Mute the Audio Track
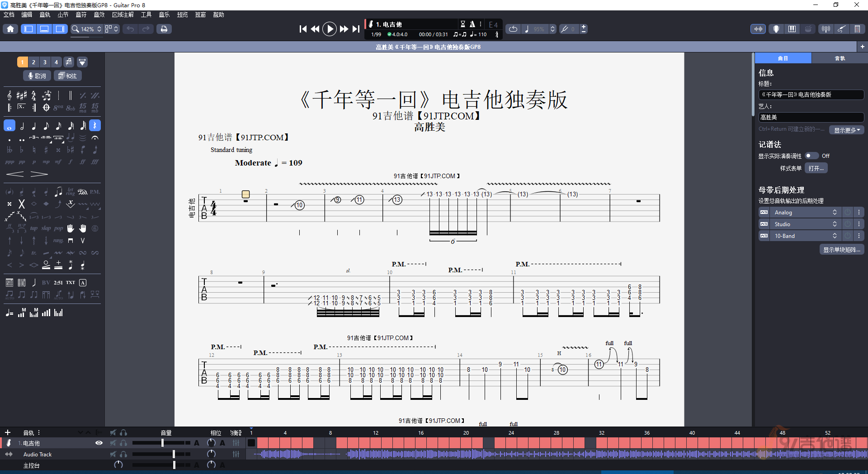 click(113, 454)
